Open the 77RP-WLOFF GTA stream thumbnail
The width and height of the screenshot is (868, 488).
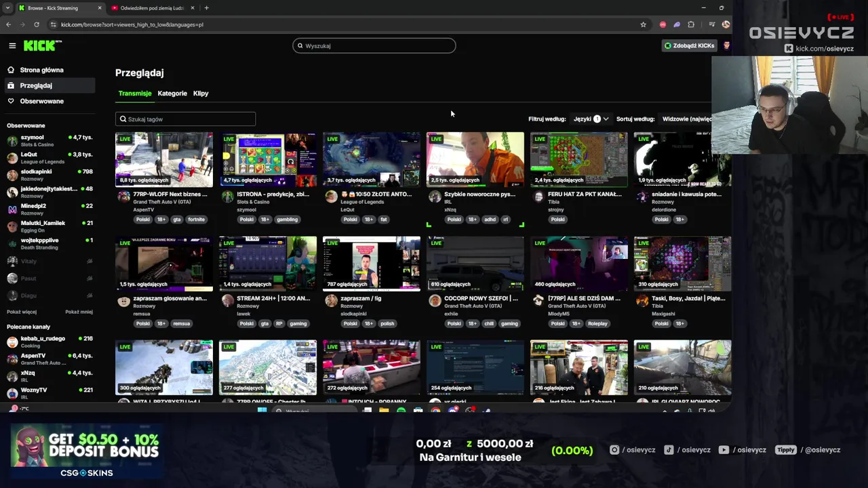click(164, 159)
